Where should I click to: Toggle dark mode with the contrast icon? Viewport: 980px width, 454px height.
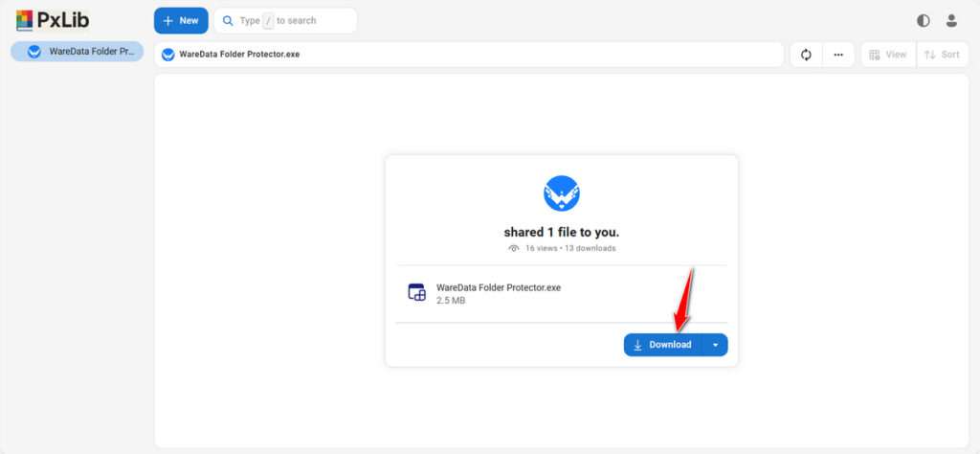click(x=923, y=20)
